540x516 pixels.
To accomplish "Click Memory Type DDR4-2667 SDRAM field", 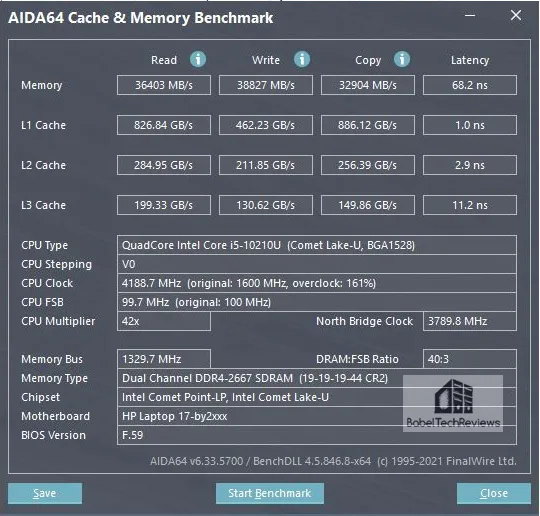I will (x=316, y=378).
